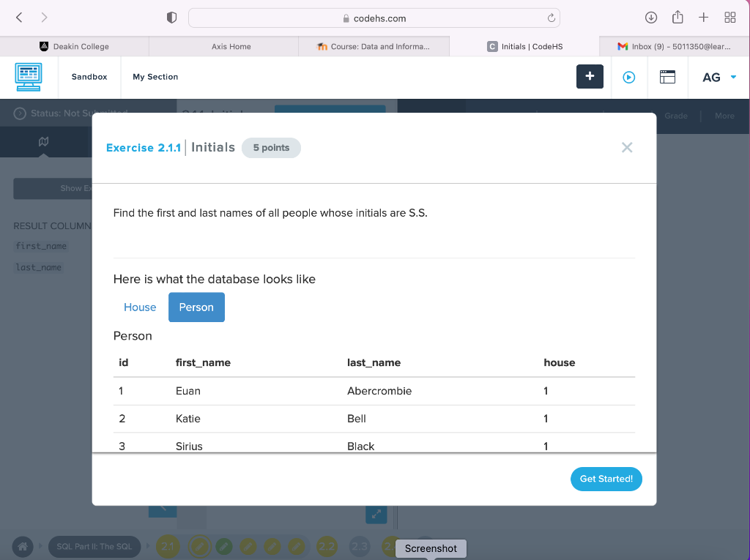The image size is (750, 560).
Task: Open the blue play circle icon
Action: (x=629, y=77)
